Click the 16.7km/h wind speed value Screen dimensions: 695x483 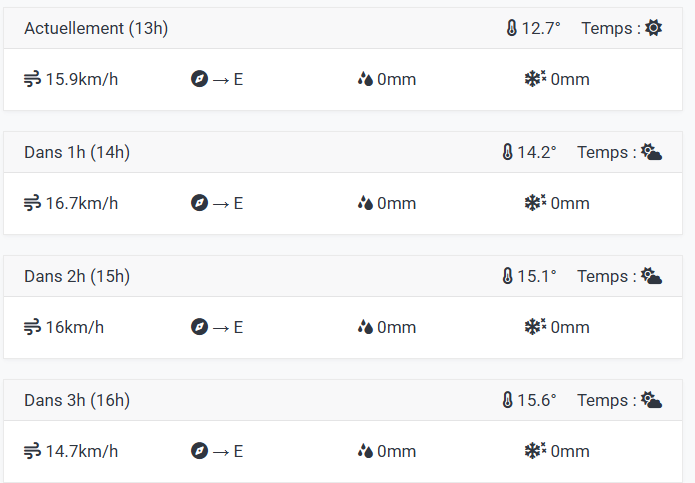tap(82, 203)
